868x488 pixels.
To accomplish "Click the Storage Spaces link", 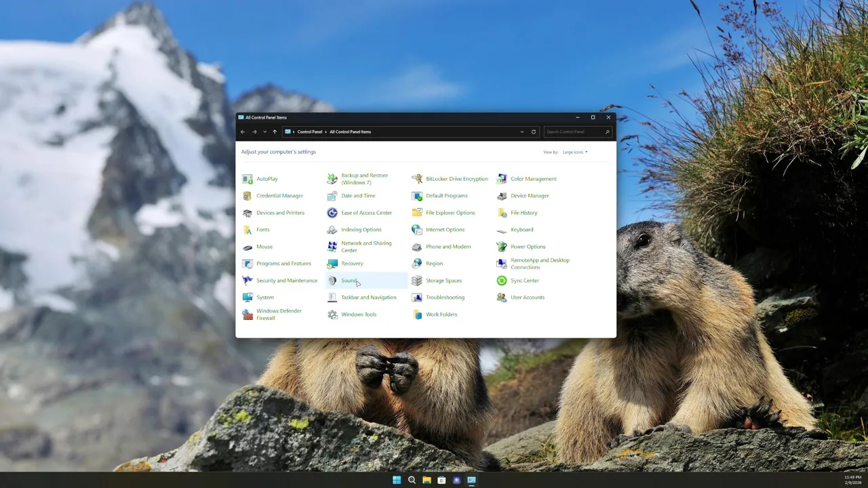I will [x=443, y=281].
